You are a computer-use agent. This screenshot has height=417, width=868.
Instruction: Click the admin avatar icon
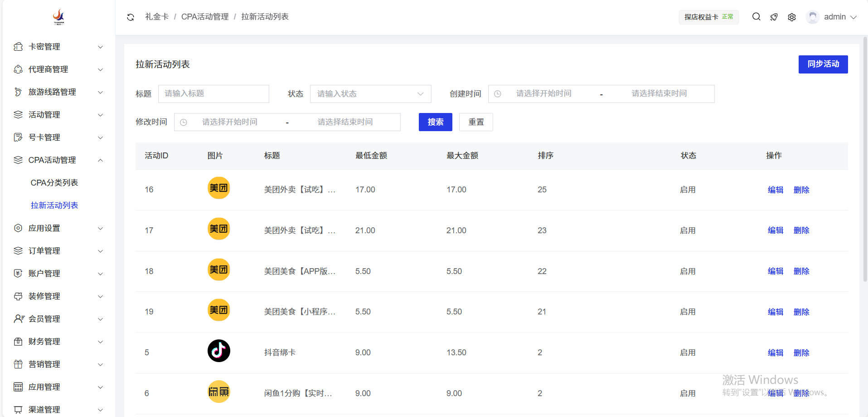click(812, 17)
